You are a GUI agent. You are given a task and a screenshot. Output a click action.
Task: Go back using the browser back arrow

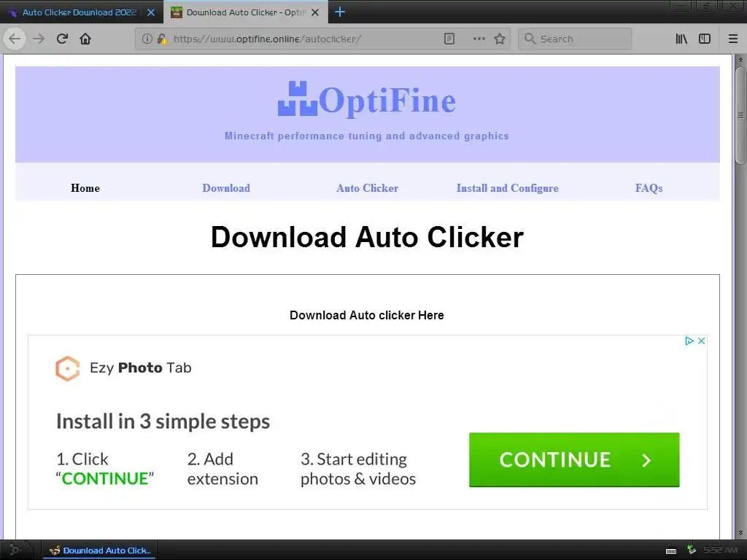[x=15, y=39]
